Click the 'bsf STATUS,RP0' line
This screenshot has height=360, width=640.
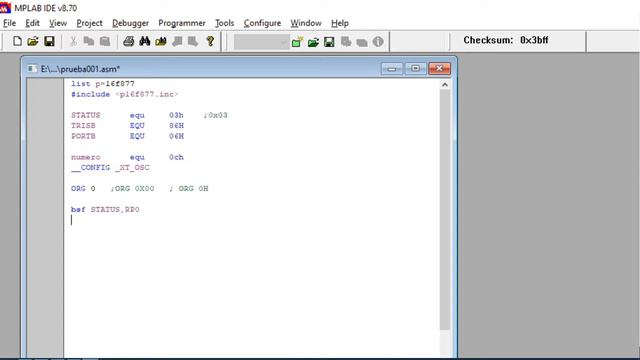click(x=105, y=209)
